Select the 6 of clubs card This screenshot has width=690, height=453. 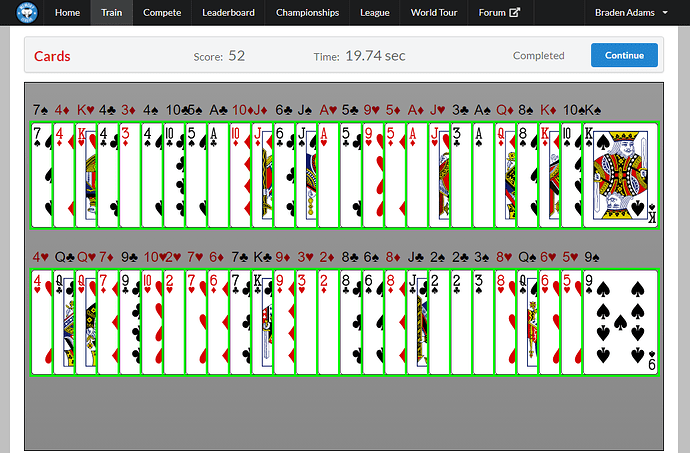(284, 175)
